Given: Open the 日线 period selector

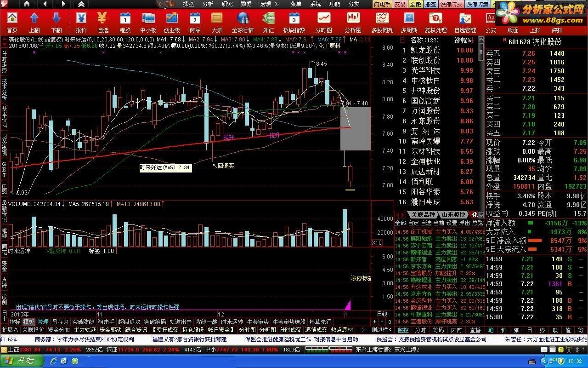Looking at the screenshot, I should [x=382, y=314].
